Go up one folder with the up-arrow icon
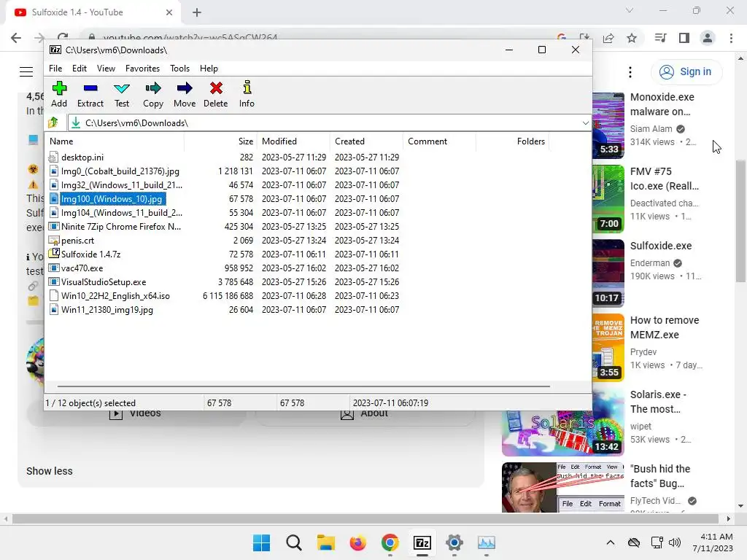 point(53,122)
